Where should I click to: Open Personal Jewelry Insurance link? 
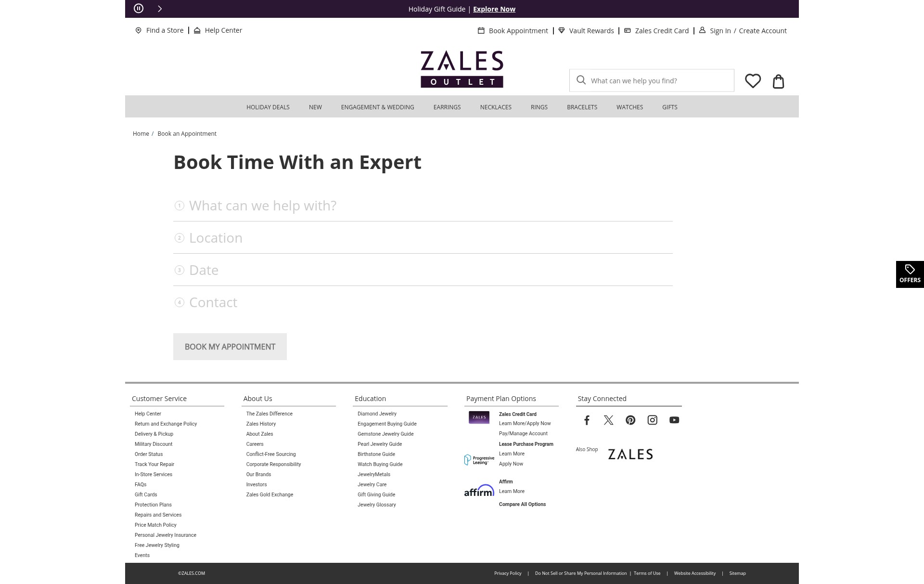point(166,535)
